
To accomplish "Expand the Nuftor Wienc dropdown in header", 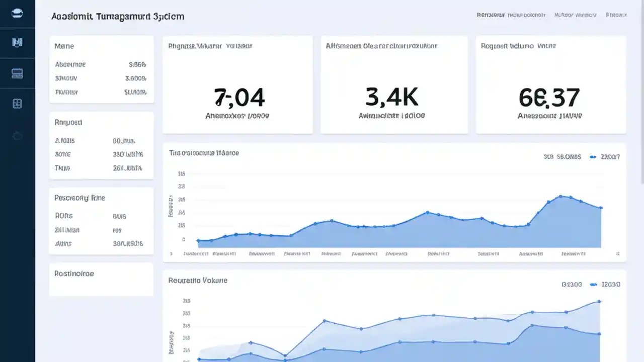I will 575,15.
